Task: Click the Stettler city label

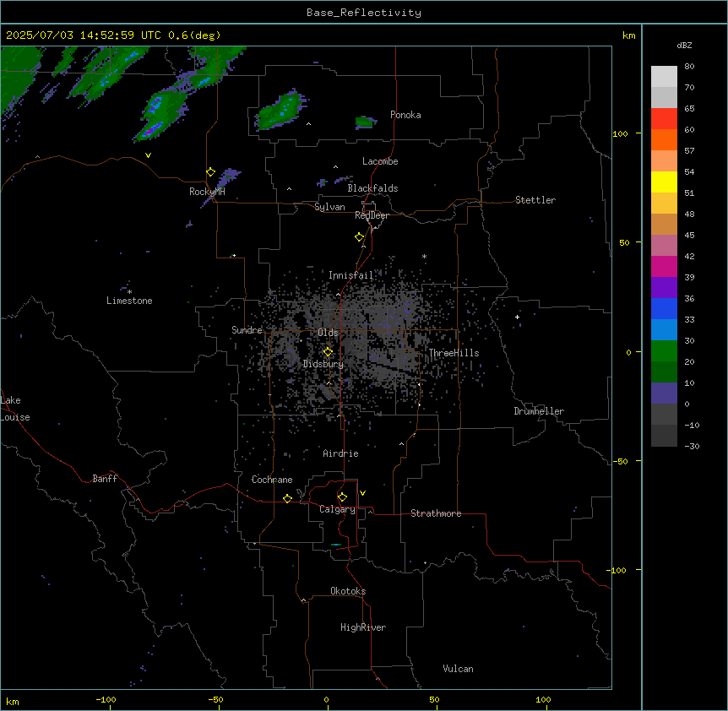Action: (x=535, y=200)
